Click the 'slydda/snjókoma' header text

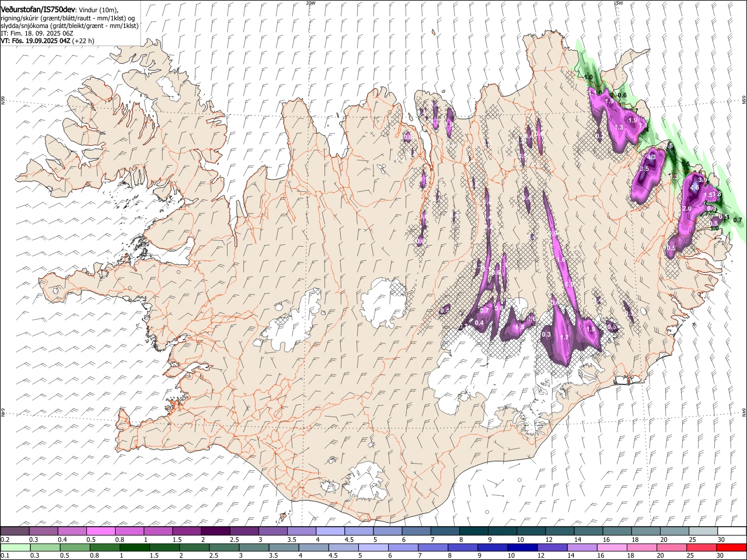click(x=23, y=26)
